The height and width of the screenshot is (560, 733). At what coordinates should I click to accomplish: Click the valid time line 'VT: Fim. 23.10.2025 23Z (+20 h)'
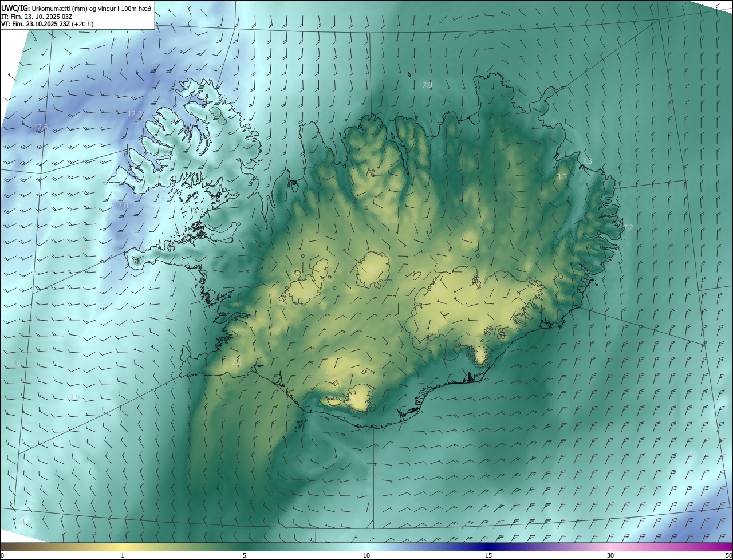(x=48, y=25)
